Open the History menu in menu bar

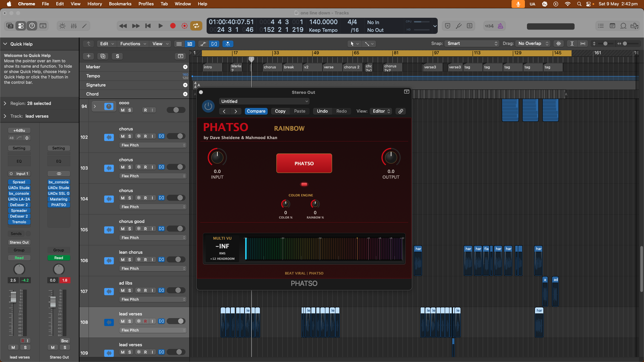tap(95, 4)
